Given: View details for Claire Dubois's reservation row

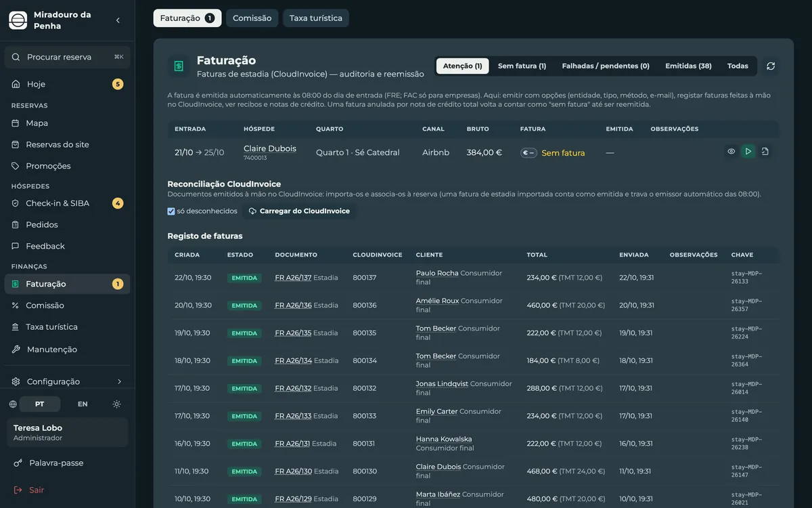Looking at the screenshot, I should pos(731,152).
